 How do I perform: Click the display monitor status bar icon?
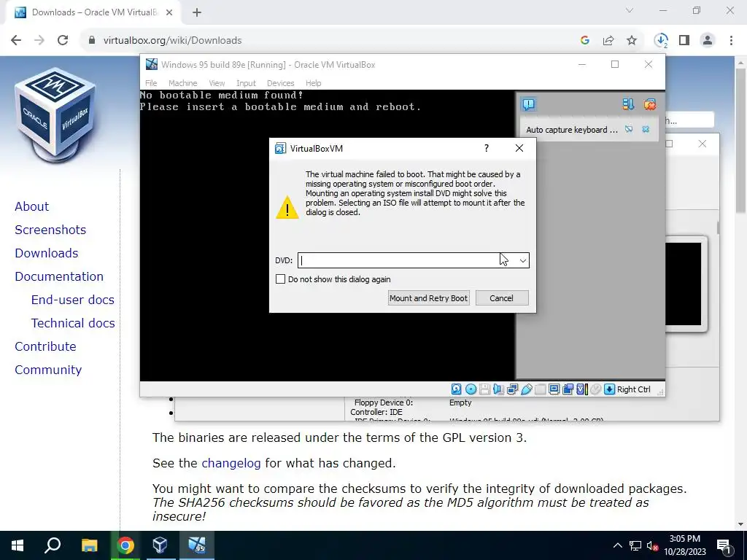click(554, 389)
